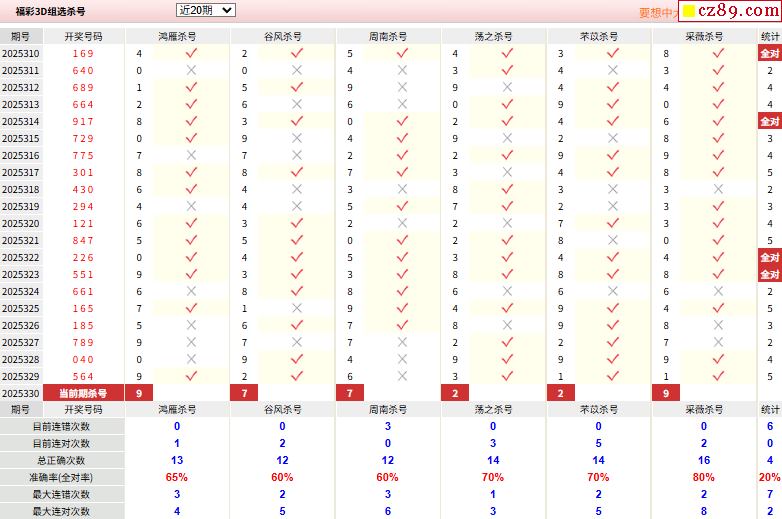The image size is (782, 519).
Task: Click cross mark for 鸿雁杀号 row 2025327
Action: pos(192,342)
